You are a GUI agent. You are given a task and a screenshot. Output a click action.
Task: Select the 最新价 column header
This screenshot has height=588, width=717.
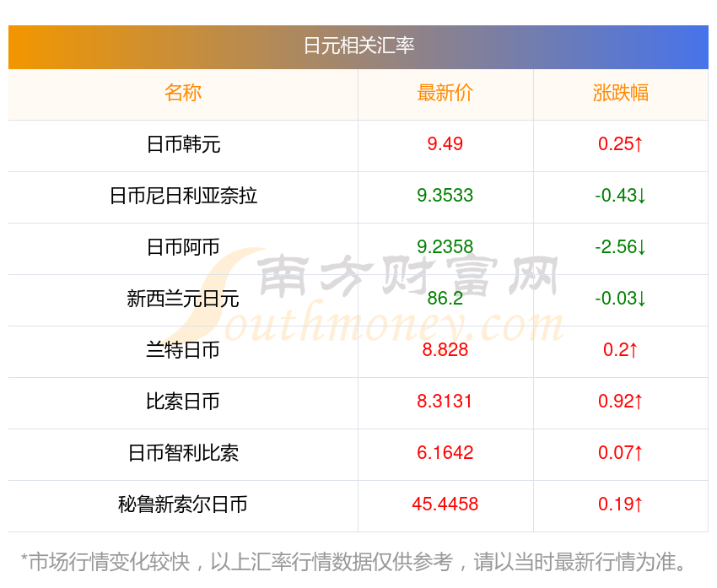click(x=445, y=93)
